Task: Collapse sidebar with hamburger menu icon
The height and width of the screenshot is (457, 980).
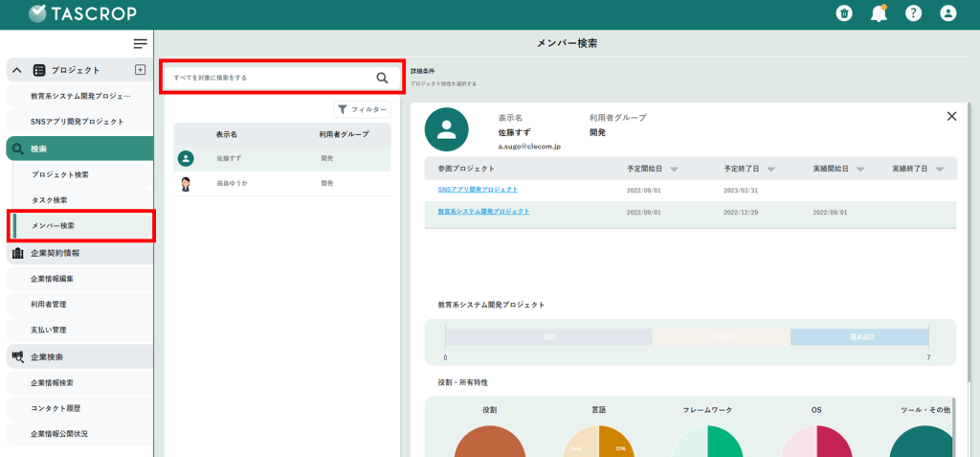Action: click(x=140, y=44)
